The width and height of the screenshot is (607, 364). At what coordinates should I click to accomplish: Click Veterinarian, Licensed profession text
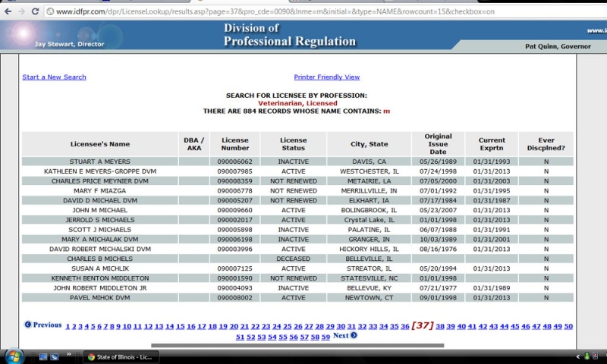point(297,103)
